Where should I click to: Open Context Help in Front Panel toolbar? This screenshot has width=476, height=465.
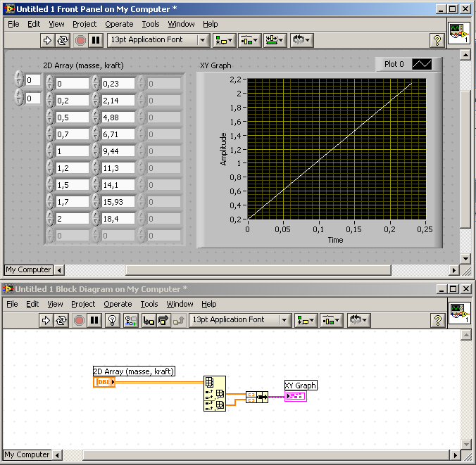coord(436,41)
